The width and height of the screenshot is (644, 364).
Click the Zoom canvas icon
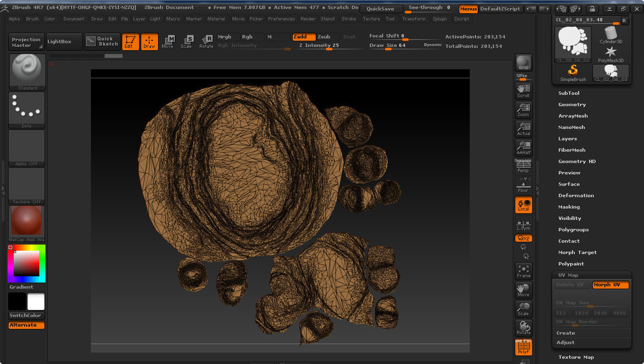click(x=523, y=110)
